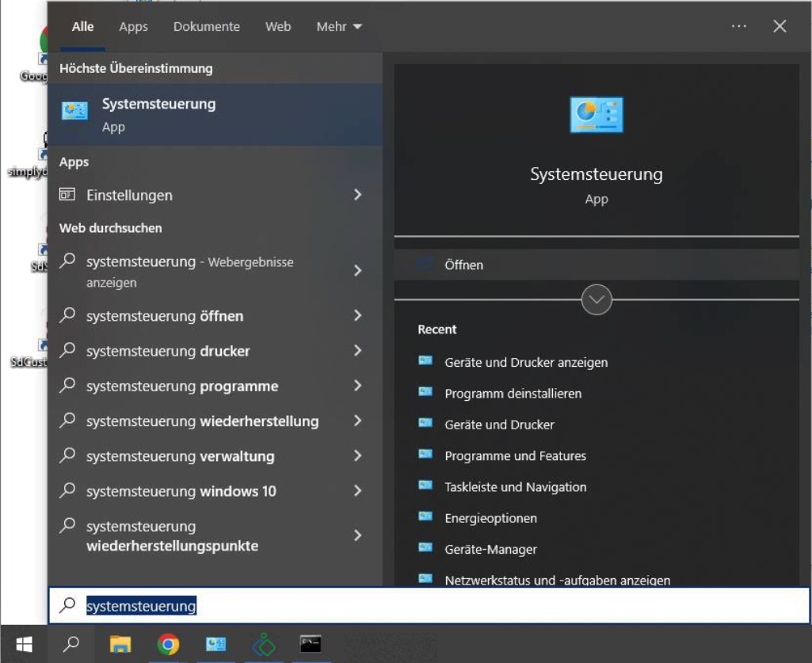The height and width of the screenshot is (663, 812).
Task: Open Netzwerkstatus und -aufgaben anzeigen
Action: point(558,580)
